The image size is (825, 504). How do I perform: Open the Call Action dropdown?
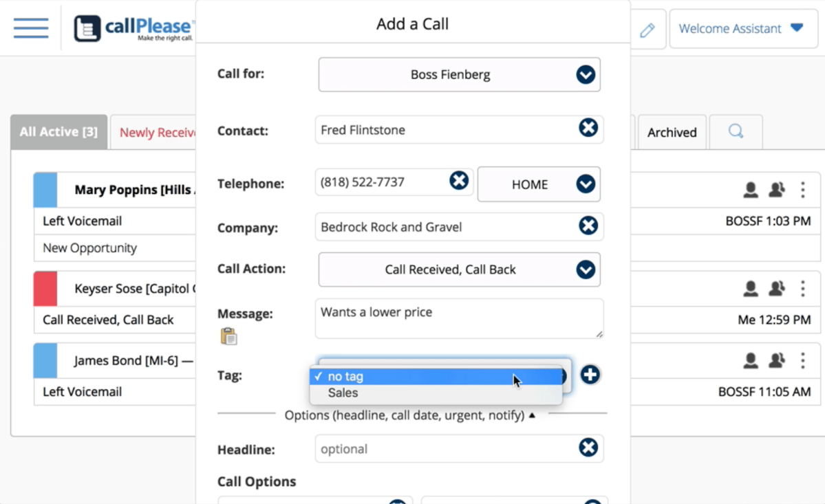click(x=586, y=270)
